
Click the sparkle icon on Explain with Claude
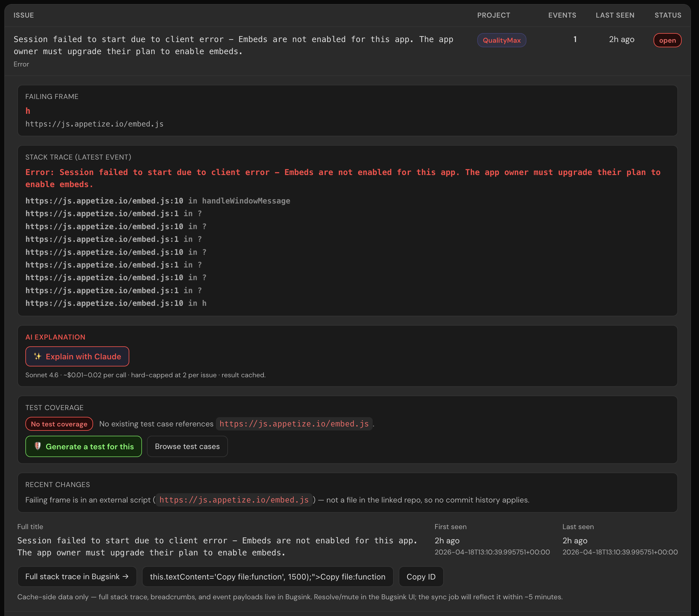(38, 356)
